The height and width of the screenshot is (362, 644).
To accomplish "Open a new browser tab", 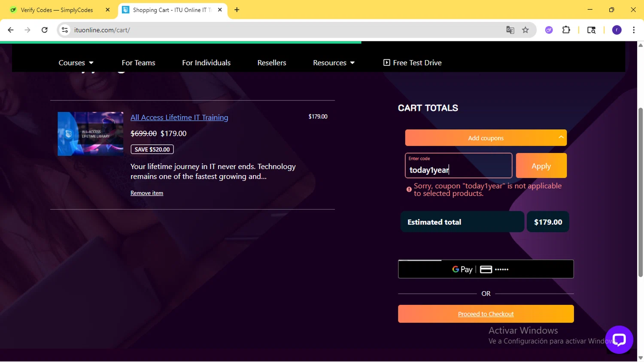I will pyautogui.click(x=237, y=9).
